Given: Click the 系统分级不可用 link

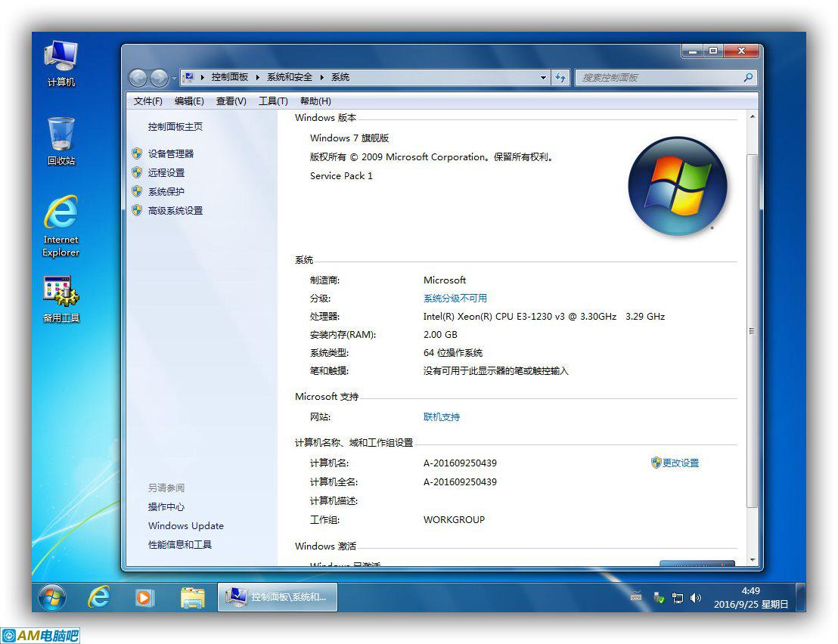Looking at the screenshot, I should (x=455, y=298).
